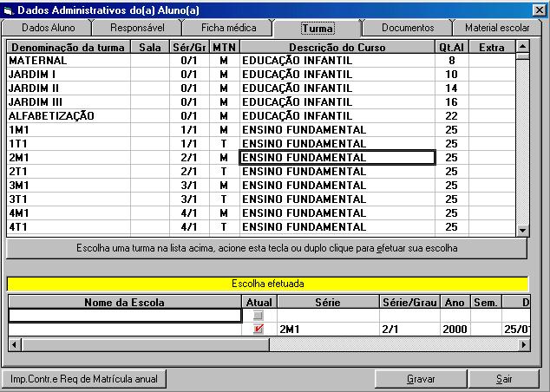Click the yellow Escolha efetuada bar
This screenshot has height=392, width=550.
267,284
